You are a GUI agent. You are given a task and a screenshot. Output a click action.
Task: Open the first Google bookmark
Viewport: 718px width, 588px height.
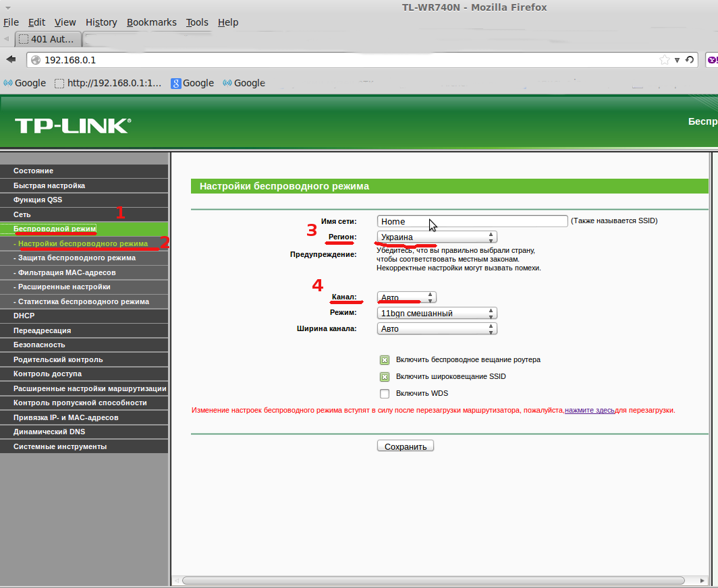[25, 83]
